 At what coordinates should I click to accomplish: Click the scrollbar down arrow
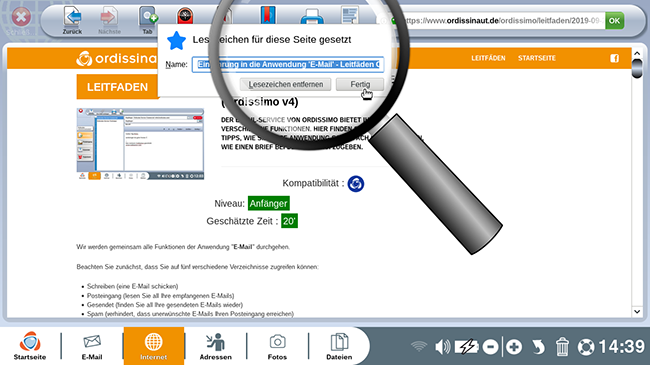click(x=637, y=311)
